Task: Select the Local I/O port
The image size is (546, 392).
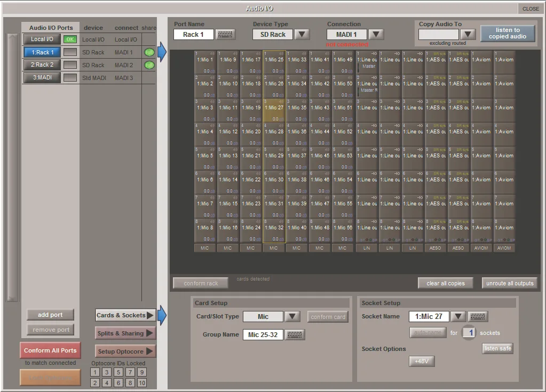Action: (42, 39)
